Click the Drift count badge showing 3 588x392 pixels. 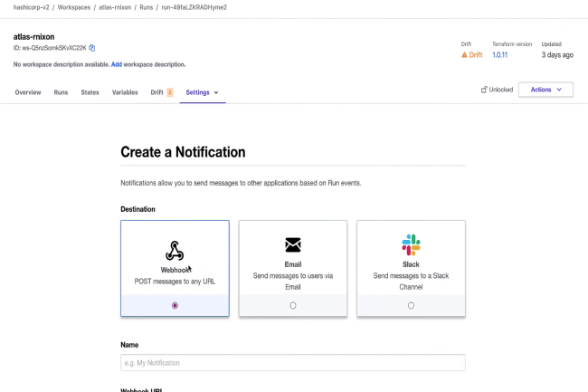pyautogui.click(x=169, y=92)
